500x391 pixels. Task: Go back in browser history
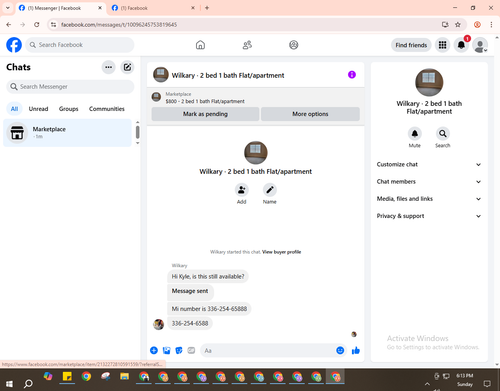coord(9,25)
